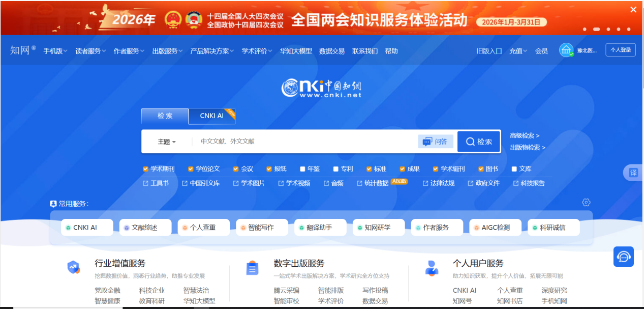
Task: Click the 个人用户服务 person icon
Action: coord(432,268)
